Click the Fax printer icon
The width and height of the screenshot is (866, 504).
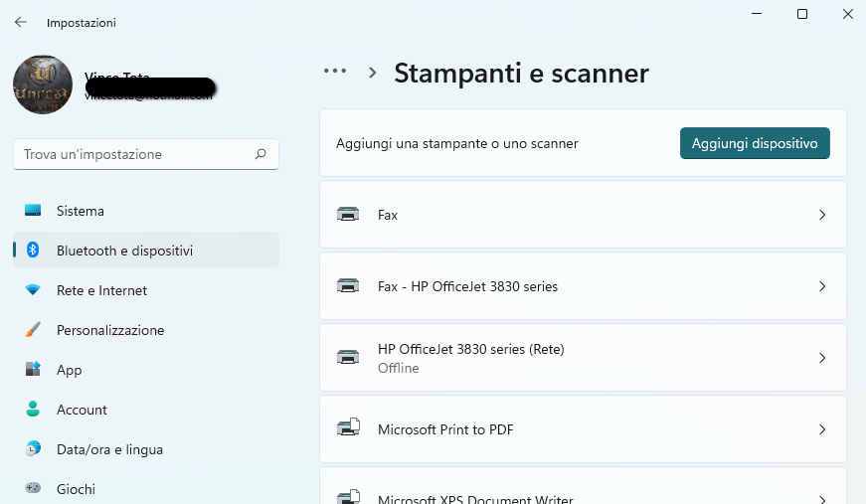tap(348, 214)
